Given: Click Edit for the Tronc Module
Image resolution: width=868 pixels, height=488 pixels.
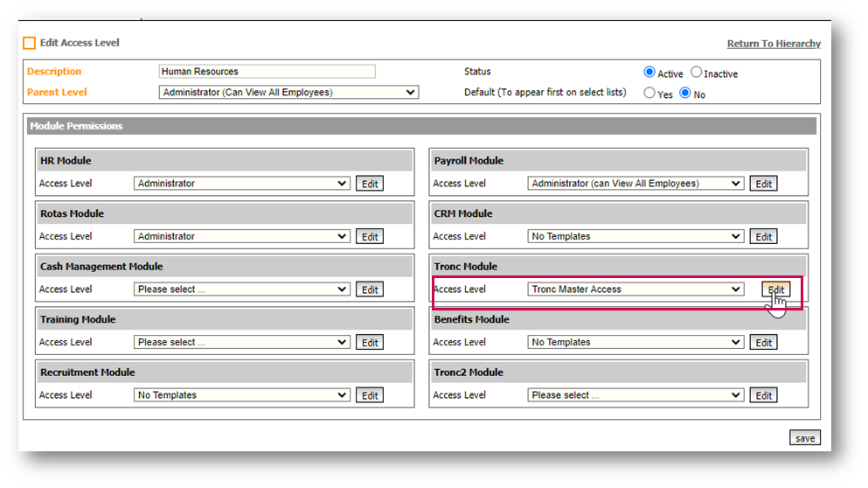Looking at the screenshot, I should click(775, 289).
